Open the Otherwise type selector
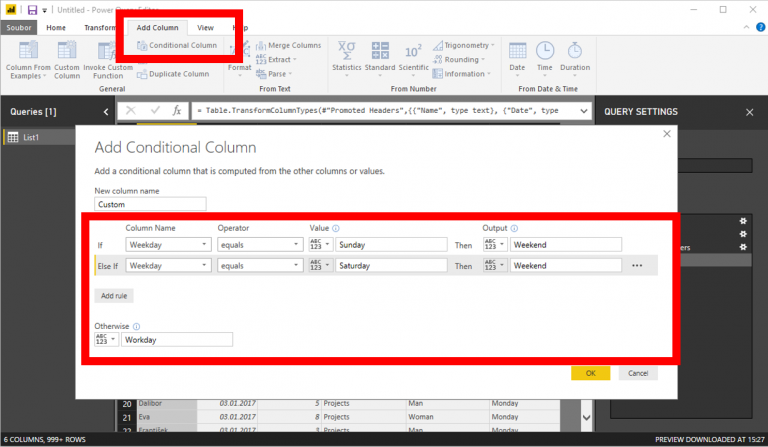768x447 pixels. point(106,340)
